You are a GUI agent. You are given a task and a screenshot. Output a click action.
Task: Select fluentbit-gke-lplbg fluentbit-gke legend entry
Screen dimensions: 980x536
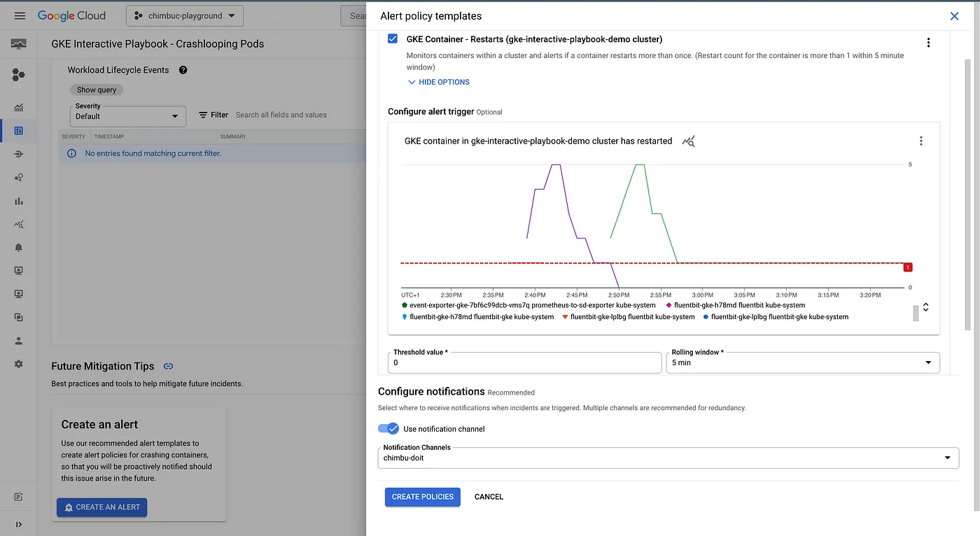(775, 317)
